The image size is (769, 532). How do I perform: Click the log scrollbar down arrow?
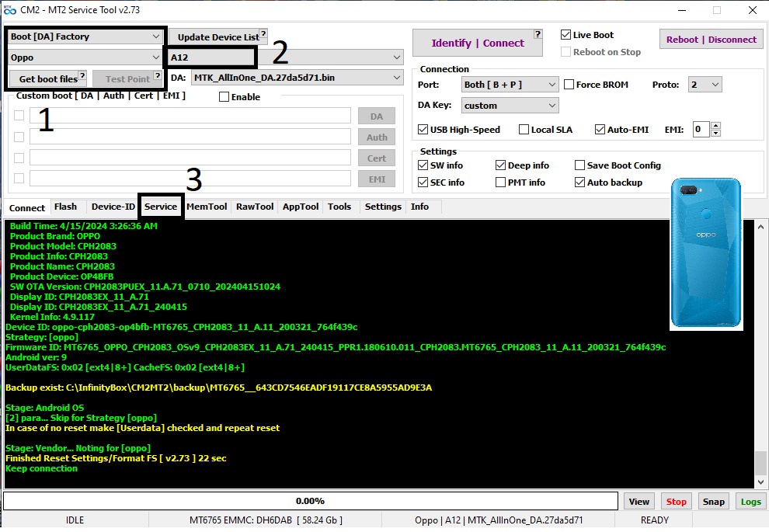[x=760, y=482]
